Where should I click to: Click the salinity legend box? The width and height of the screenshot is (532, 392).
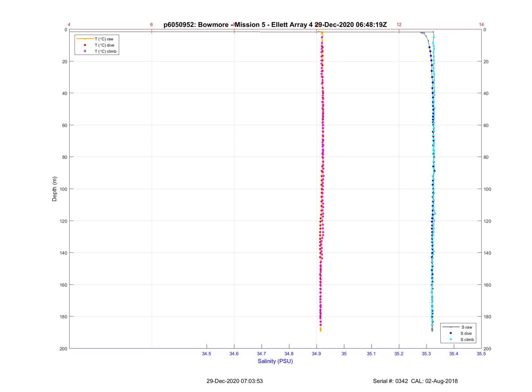pos(459,333)
